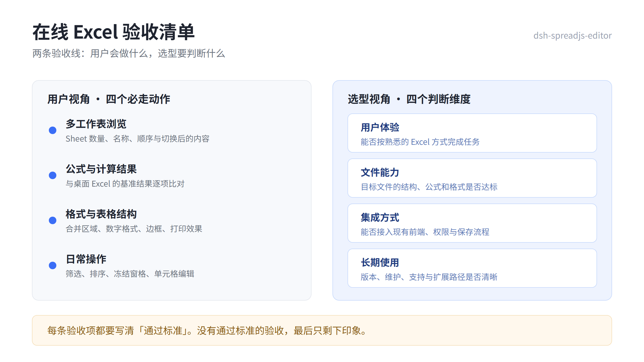Click text 与桌面 Excel 的基准结果逐项比对
Screen dimensions: 644x362
[125, 184]
